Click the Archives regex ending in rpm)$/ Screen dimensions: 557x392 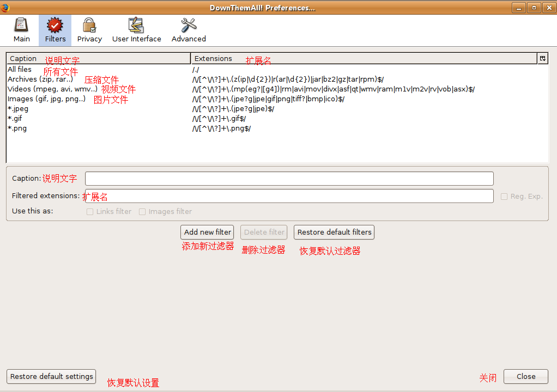(x=288, y=79)
